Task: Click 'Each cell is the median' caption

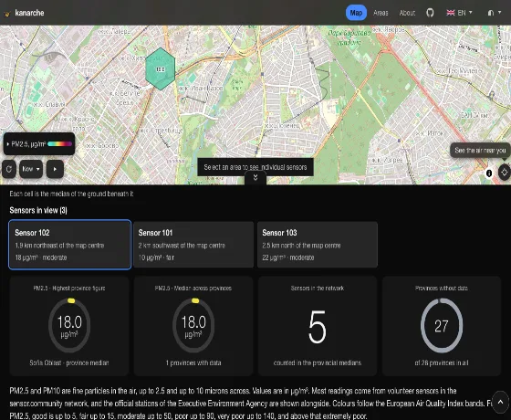Action: point(71,194)
